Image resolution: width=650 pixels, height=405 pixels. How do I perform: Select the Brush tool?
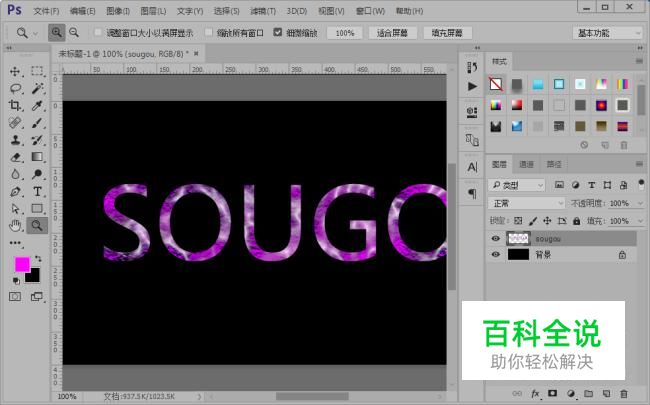click(x=37, y=123)
